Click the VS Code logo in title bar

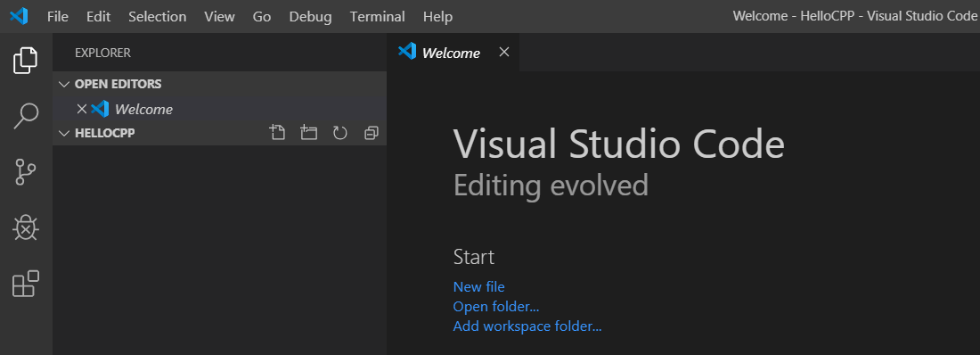click(x=19, y=16)
